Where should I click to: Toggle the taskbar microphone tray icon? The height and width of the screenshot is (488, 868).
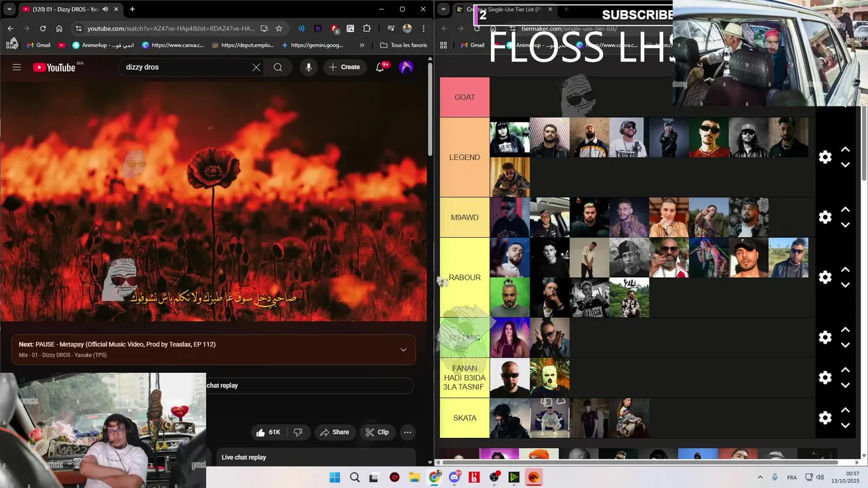(774, 477)
